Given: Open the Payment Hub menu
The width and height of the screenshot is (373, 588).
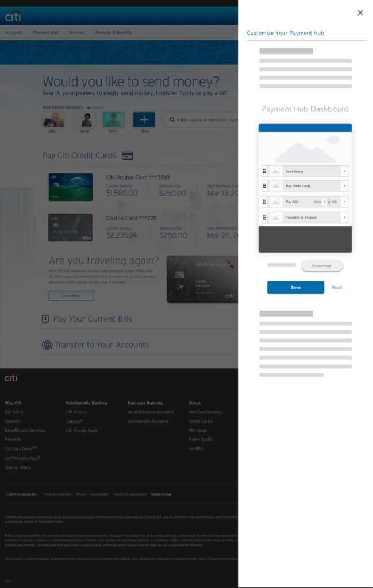Looking at the screenshot, I should click(46, 33).
